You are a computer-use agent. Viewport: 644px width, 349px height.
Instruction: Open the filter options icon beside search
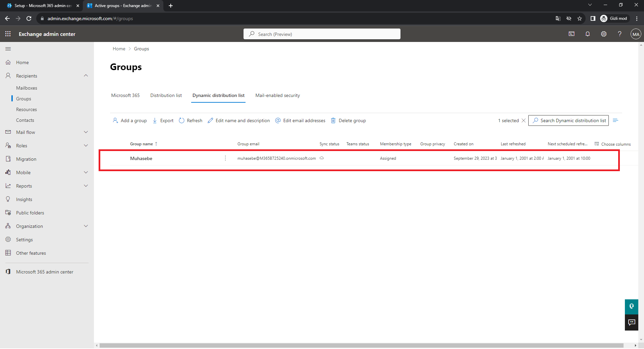(x=615, y=120)
